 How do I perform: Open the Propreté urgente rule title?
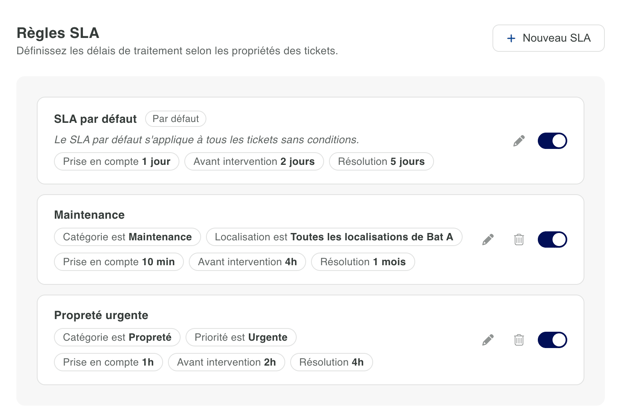tap(100, 315)
